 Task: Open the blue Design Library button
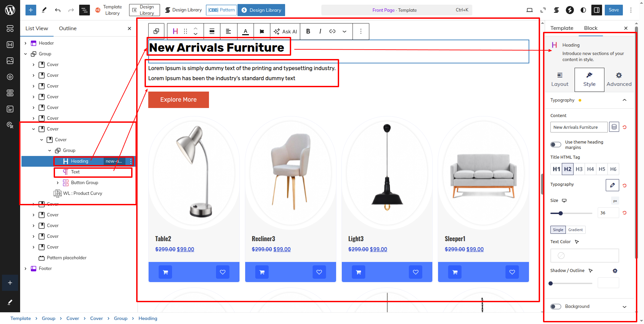click(x=261, y=10)
